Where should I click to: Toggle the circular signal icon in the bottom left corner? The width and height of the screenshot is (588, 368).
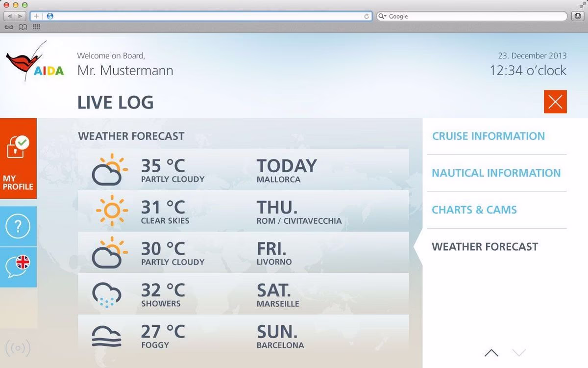click(x=18, y=348)
